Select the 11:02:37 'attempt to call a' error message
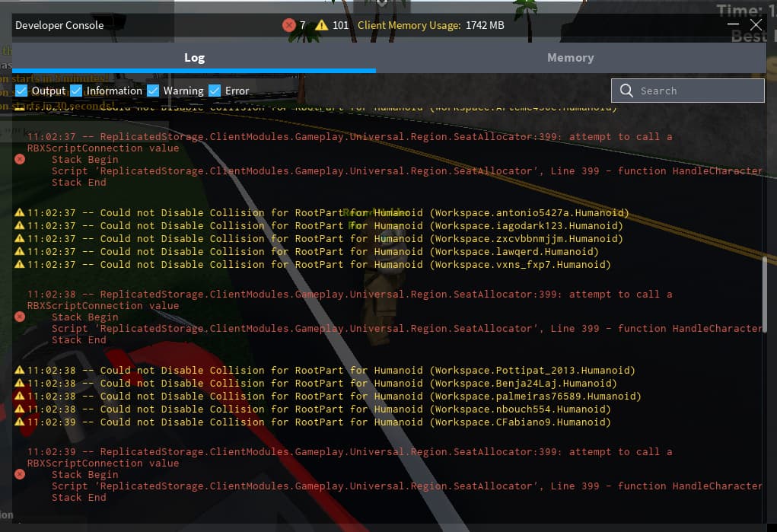 tap(349, 142)
